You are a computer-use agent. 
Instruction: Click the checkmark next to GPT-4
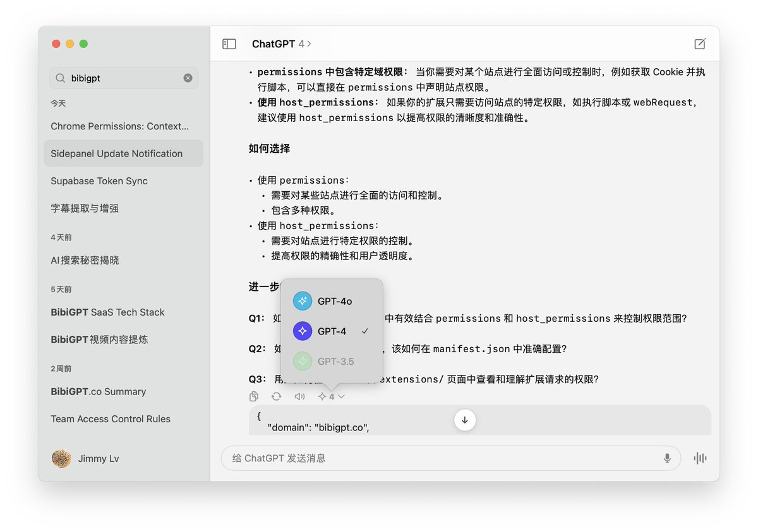pos(364,331)
